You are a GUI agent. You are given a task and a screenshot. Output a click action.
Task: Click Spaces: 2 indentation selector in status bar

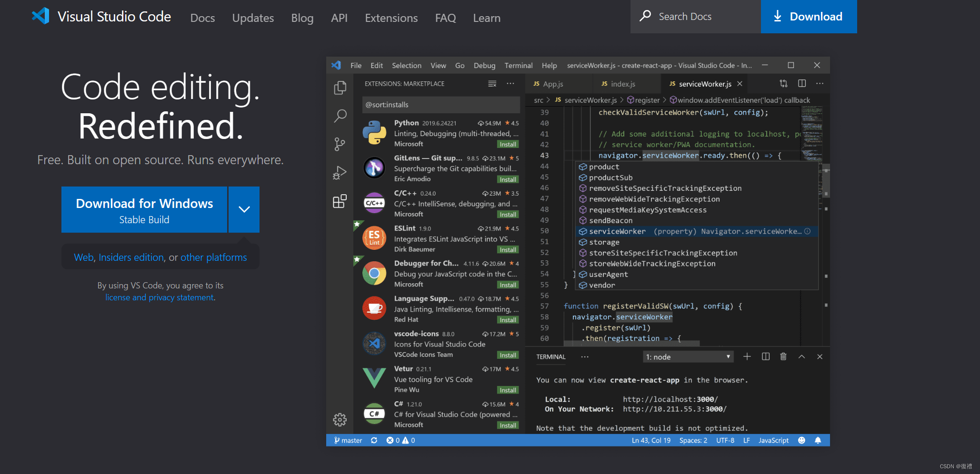[x=693, y=440]
